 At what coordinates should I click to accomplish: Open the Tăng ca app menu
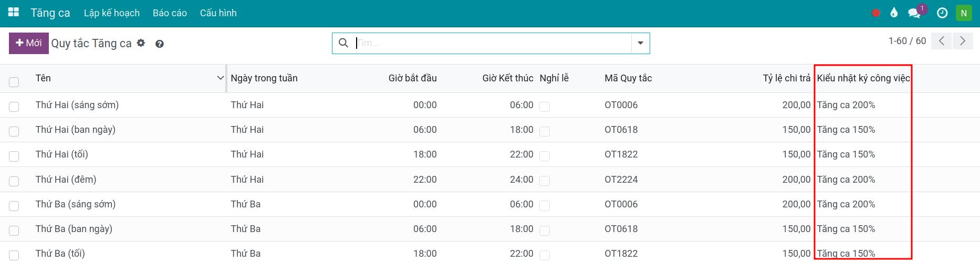tap(50, 13)
